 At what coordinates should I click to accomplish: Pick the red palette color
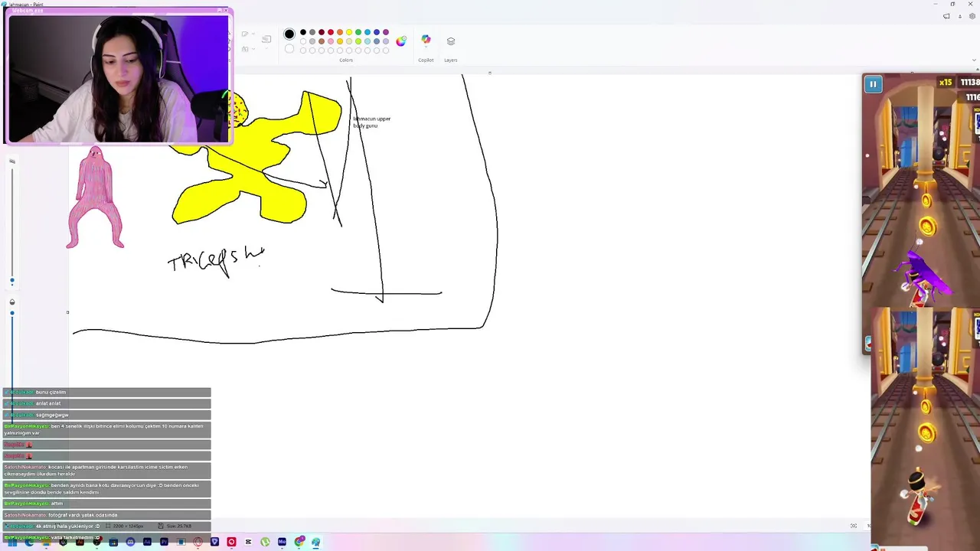331,32
